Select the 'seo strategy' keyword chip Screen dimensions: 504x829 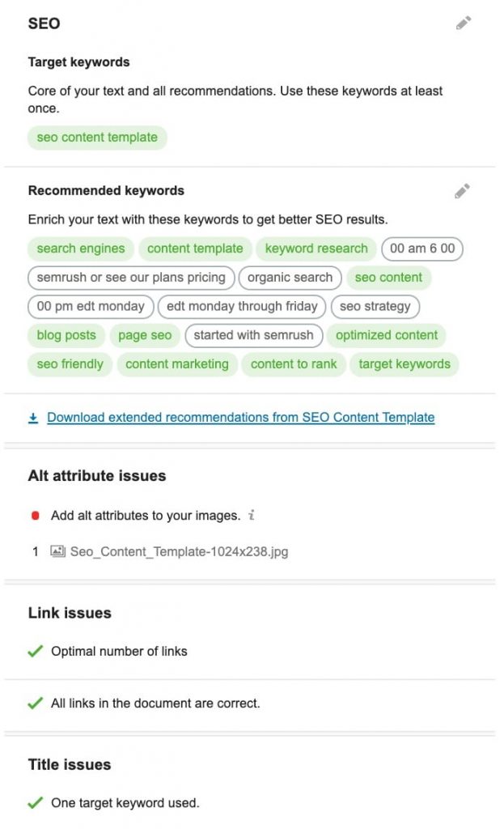pyautogui.click(x=375, y=307)
